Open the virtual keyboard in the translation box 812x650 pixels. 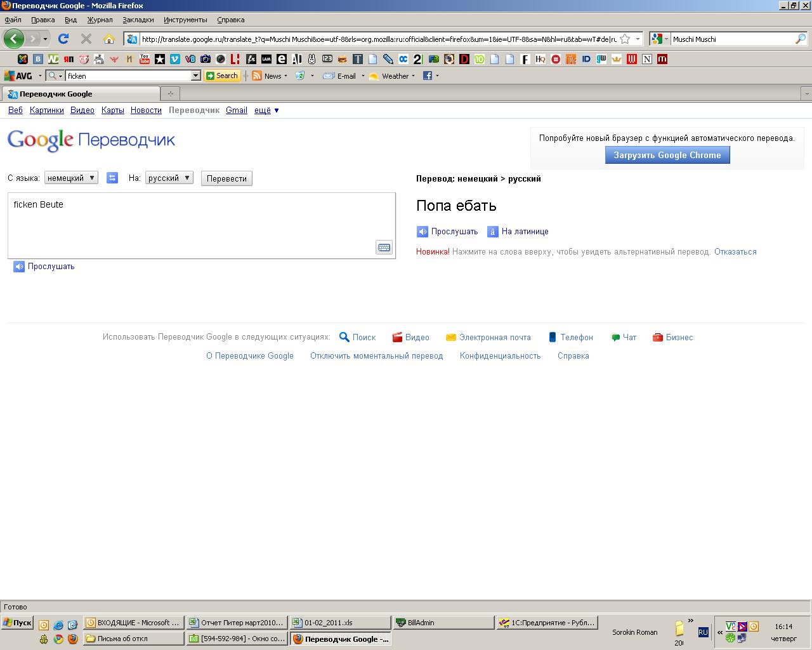(384, 248)
